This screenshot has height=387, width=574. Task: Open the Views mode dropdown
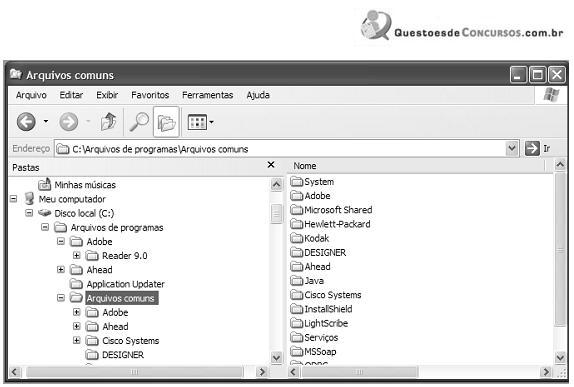click(200, 122)
